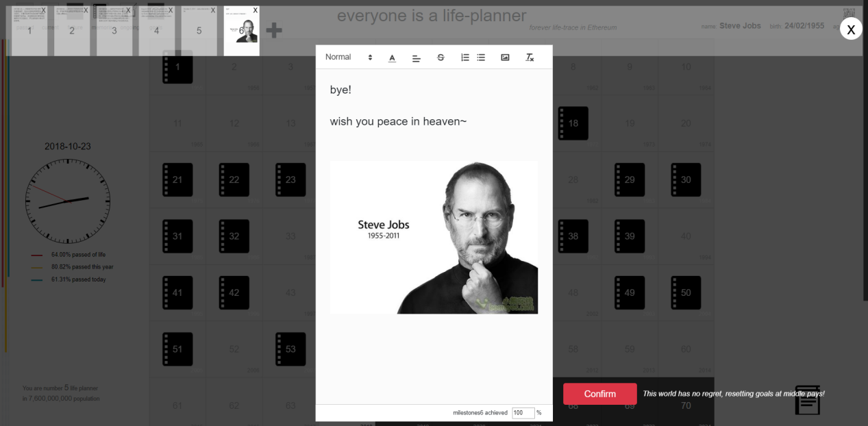The width and height of the screenshot is (868, 426).
Task: Click the Confirm button
Action: click(x=600, y=394)
